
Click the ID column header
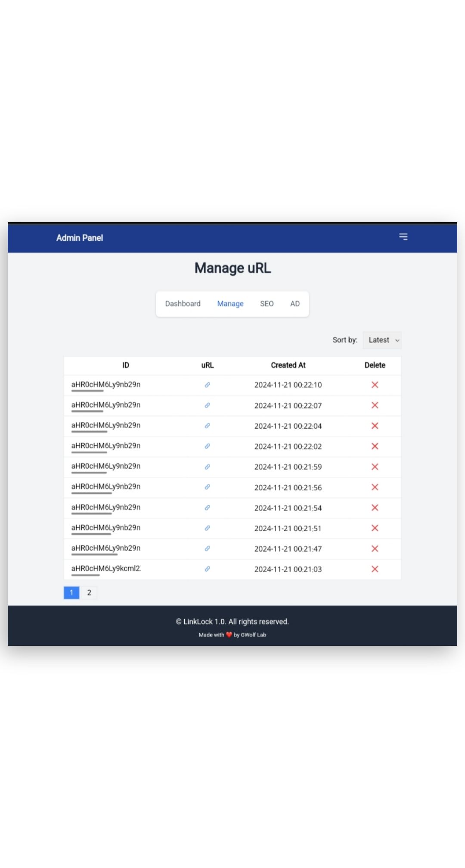[126, 365]
